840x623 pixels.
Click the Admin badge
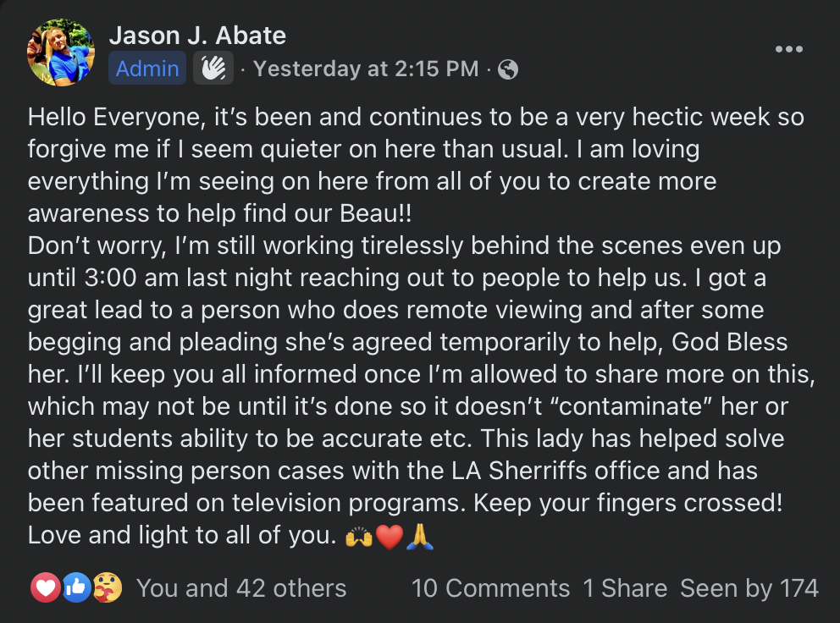[147, 69]
